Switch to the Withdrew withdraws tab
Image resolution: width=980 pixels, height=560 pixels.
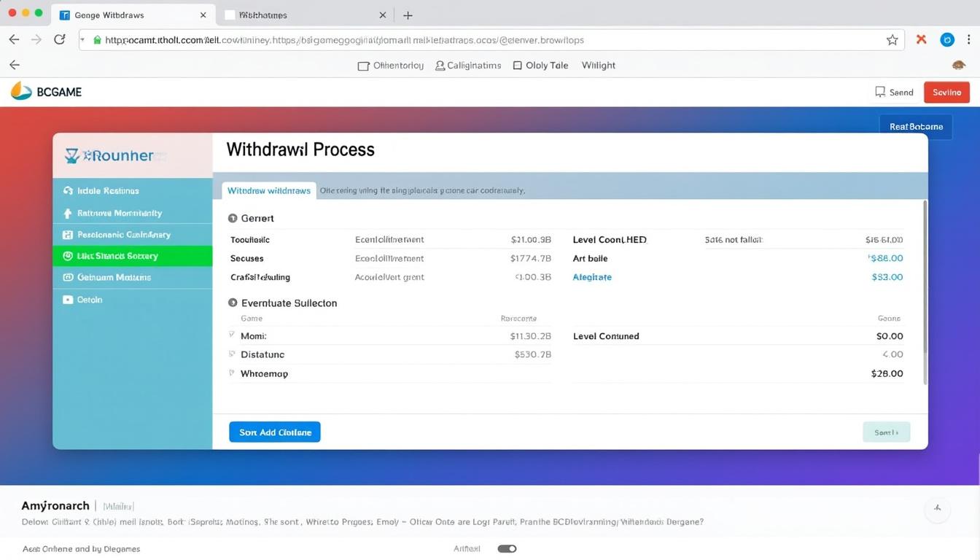(x=268, y=191)
